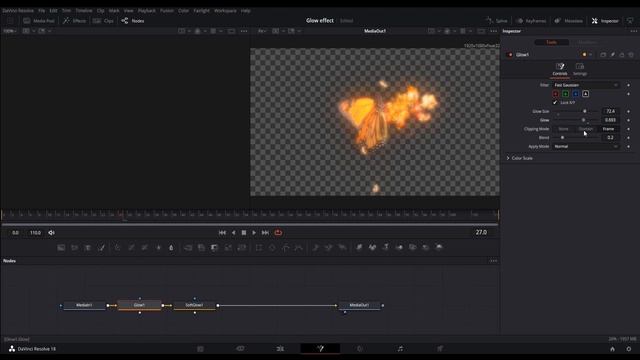Mute the audio speaker icon
The height and width of the screenshot is (360, 640).
pos(51,233)
